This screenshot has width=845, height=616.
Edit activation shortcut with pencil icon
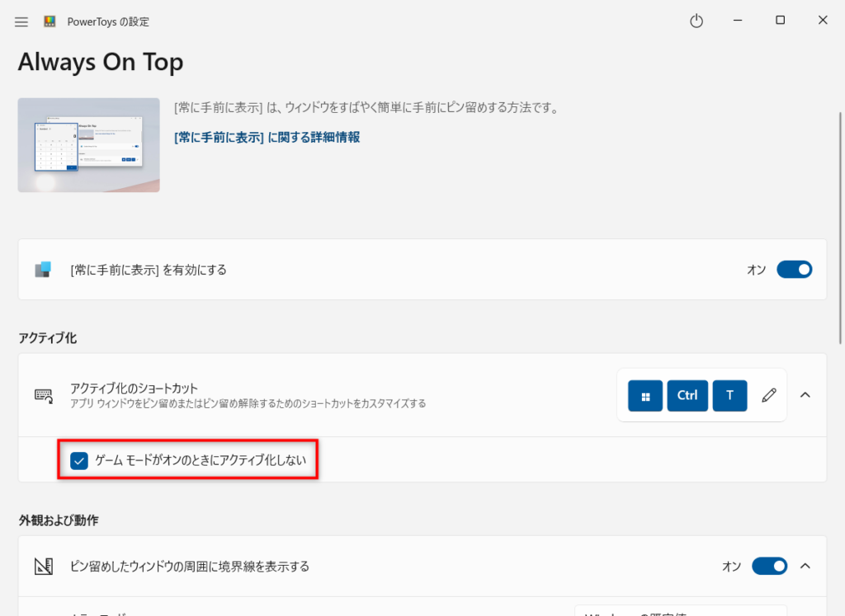[x=769, y=395]
